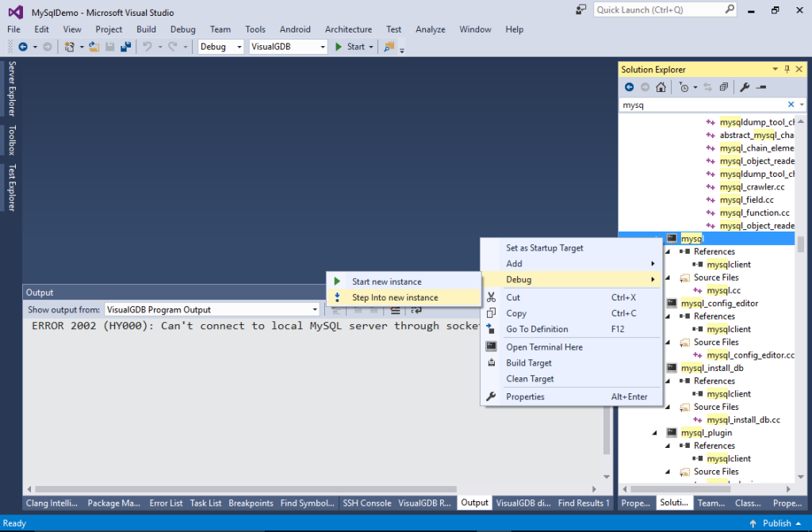Open Solution Explorer's Properties wrench icon

pyautogui.click(x=745, y=86)
